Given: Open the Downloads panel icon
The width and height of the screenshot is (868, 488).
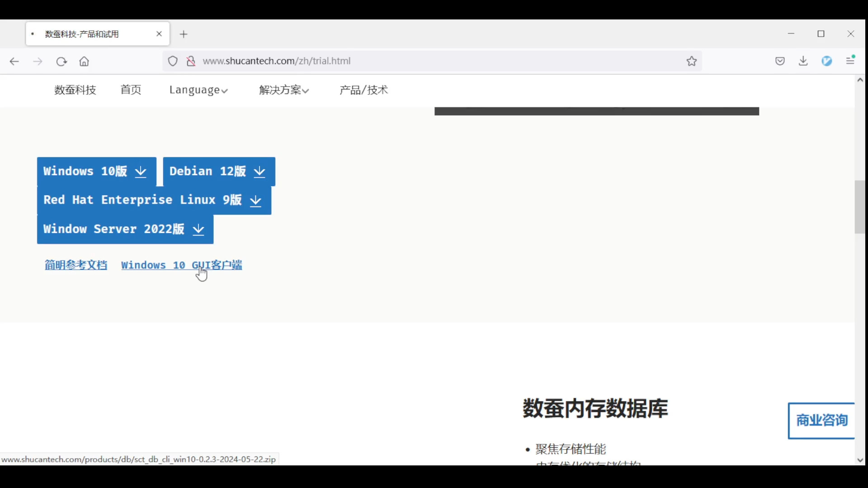Looking at the screenshot, I should [803, 61].
